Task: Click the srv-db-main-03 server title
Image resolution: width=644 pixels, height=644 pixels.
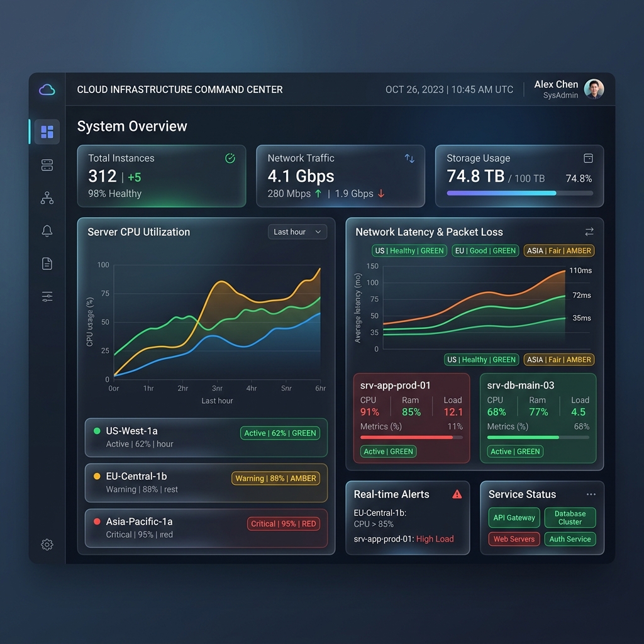Action: coord(520,386)
